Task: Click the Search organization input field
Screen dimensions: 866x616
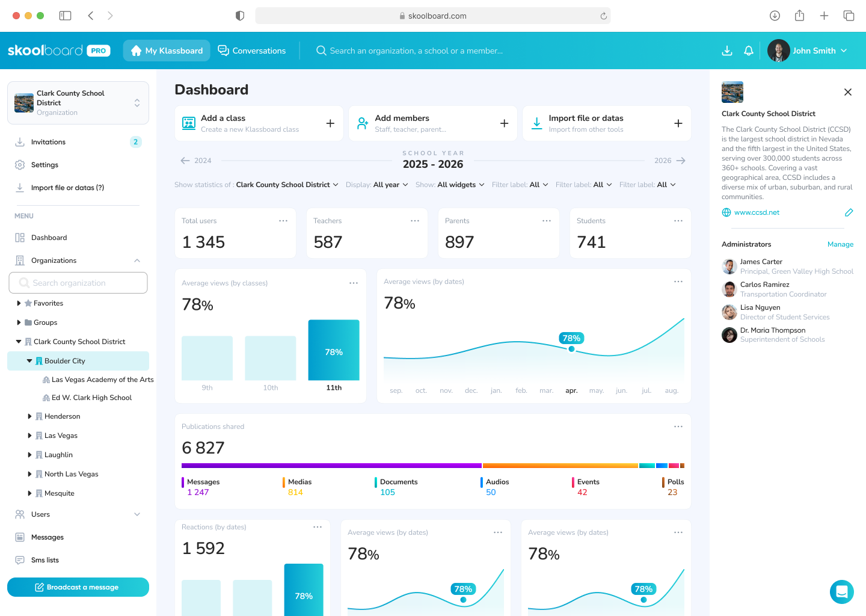Action: (x=78, y=283)
